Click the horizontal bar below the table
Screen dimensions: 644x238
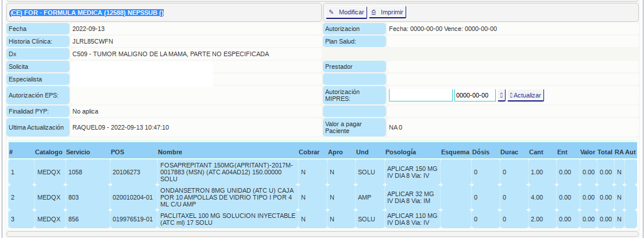point(322,233)
